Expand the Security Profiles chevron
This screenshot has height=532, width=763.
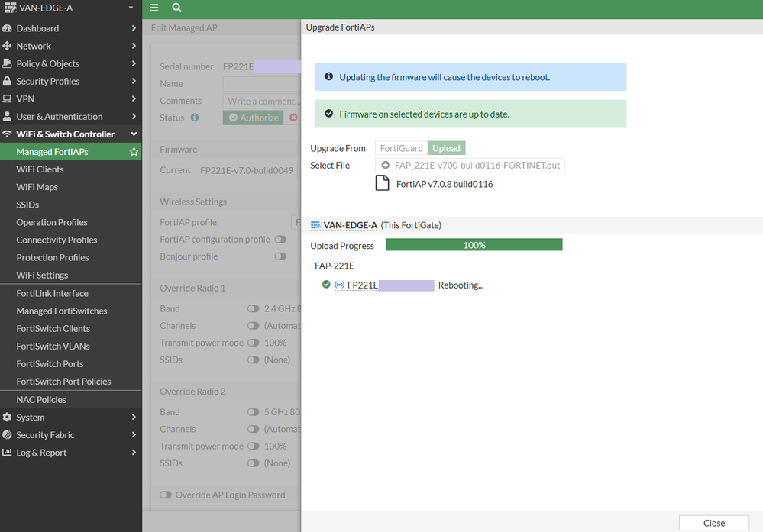click(134, 81)
